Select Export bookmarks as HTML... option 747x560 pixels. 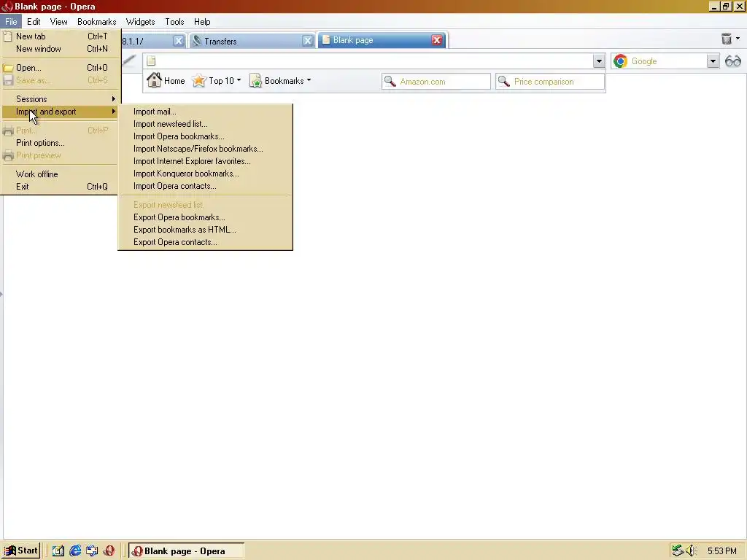pos(205,230)
